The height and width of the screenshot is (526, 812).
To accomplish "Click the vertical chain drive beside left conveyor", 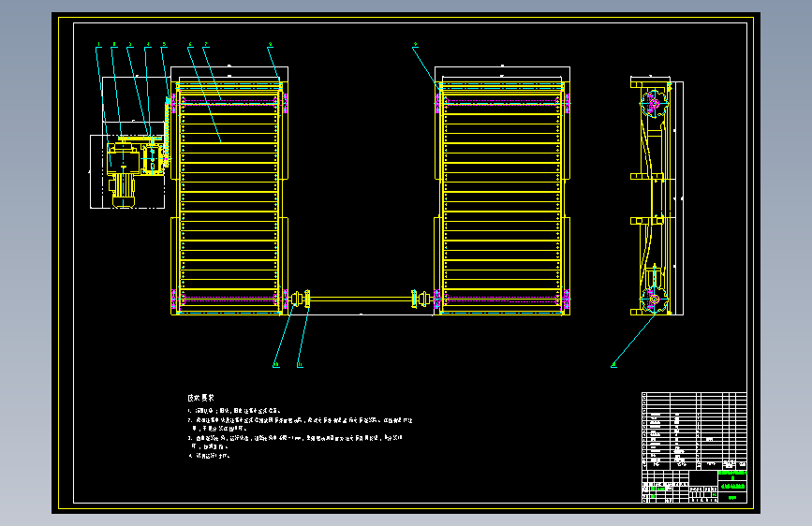I will (x=168, y=132).
